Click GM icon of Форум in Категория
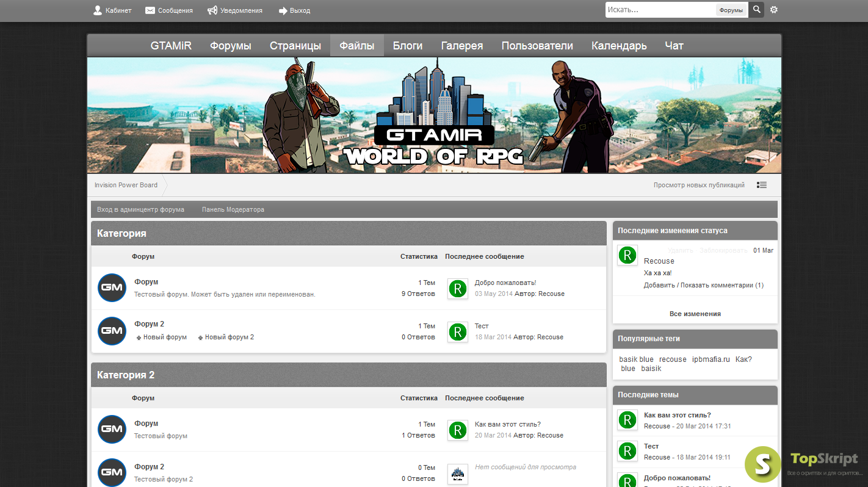The height and width of the screenshot is (487, 868). (x=112, y=287)
